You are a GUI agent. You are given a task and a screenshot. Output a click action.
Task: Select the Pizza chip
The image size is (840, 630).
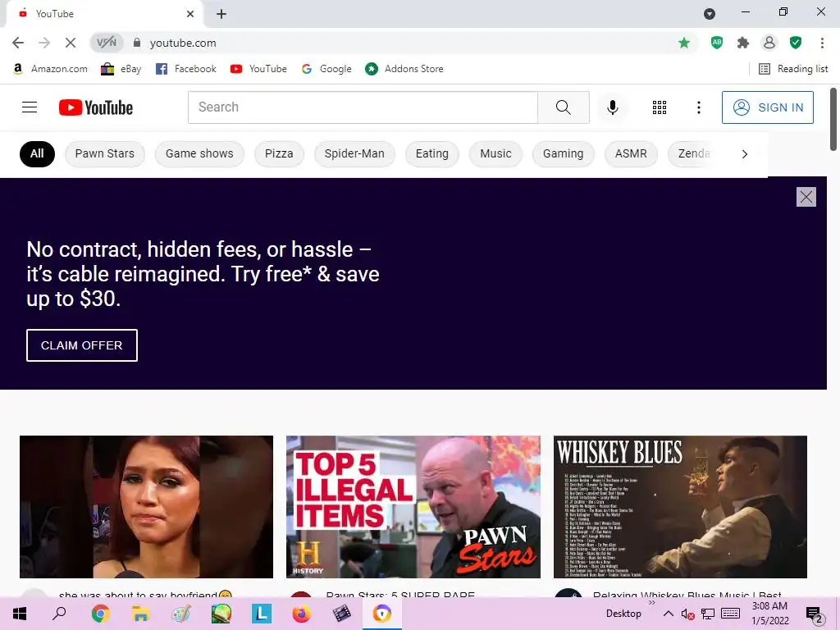point(279,153)
